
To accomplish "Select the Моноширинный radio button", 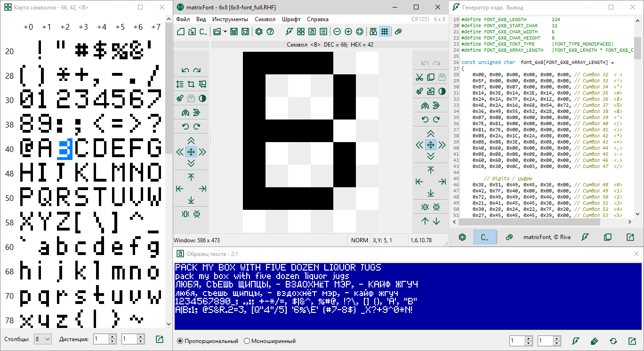I will click(x=247, y=341).
